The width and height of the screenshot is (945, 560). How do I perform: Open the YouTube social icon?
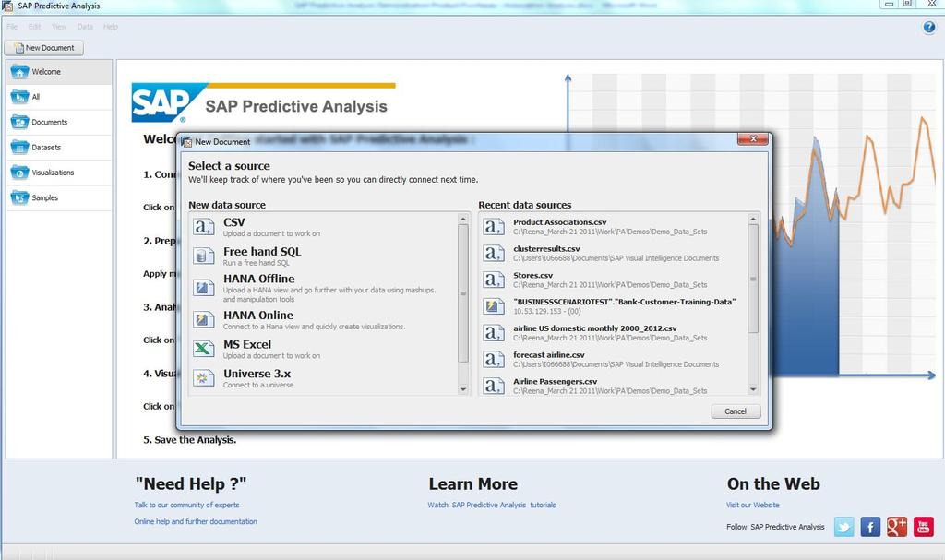(x=923, y=527)
